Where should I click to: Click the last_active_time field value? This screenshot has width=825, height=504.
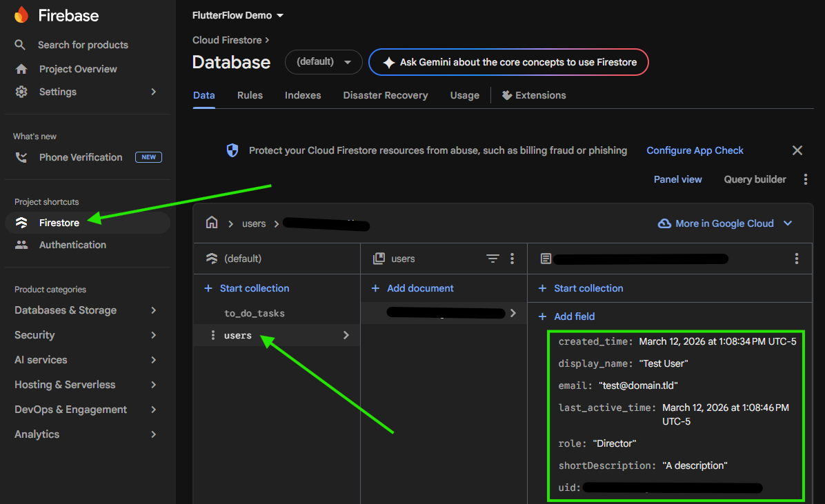pyautogui.click(x=726, y=414)
